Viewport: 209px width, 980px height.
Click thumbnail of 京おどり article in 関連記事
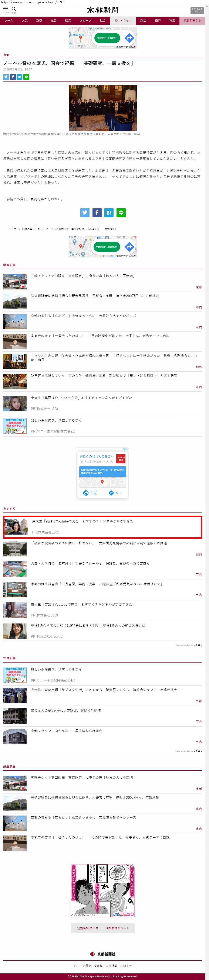point(15,322)
